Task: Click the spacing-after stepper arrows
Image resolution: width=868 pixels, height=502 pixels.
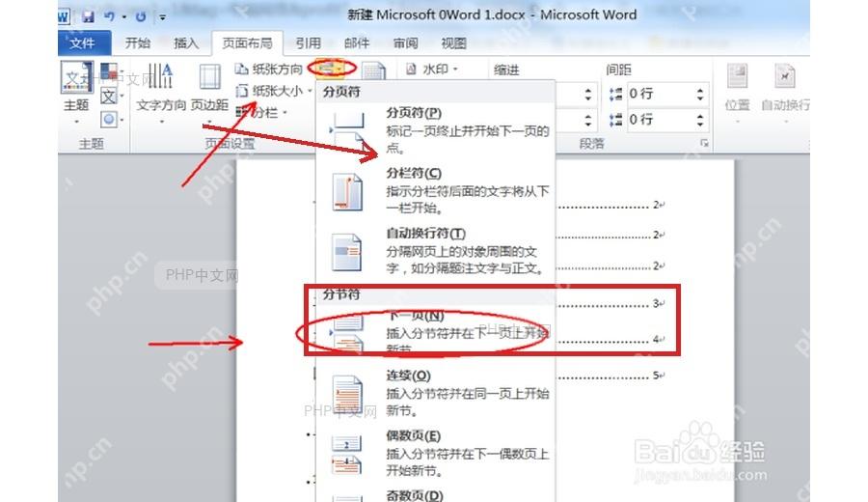Action: pyautogui.click(x=700, y=119)
